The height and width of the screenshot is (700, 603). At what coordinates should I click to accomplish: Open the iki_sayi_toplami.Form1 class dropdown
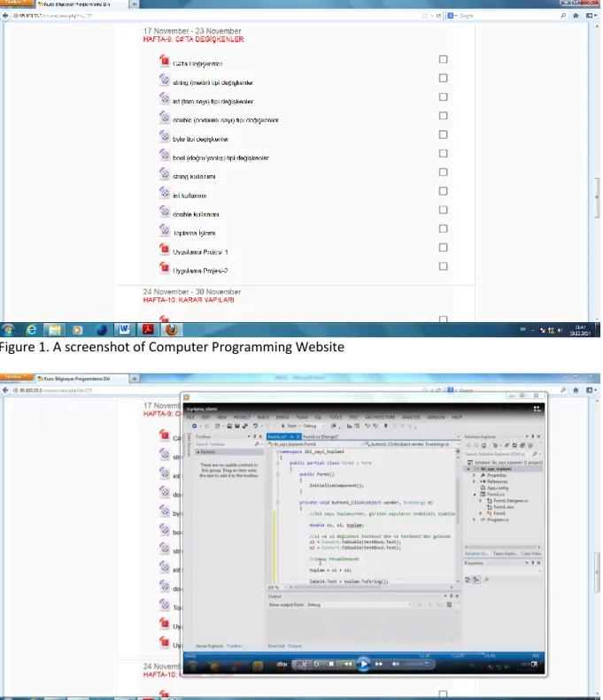tap(315, 444)
